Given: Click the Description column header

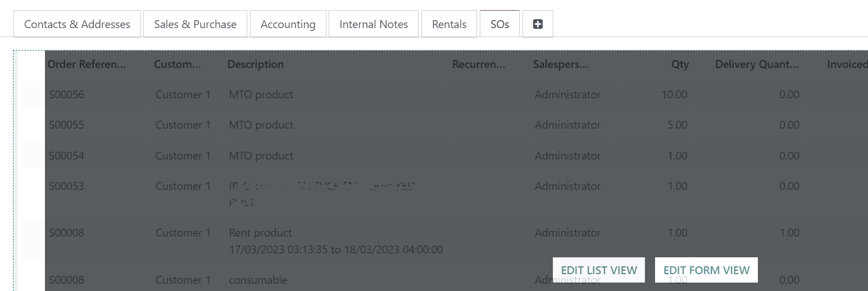Looking at the screenshot, I should tap(255, 65).
